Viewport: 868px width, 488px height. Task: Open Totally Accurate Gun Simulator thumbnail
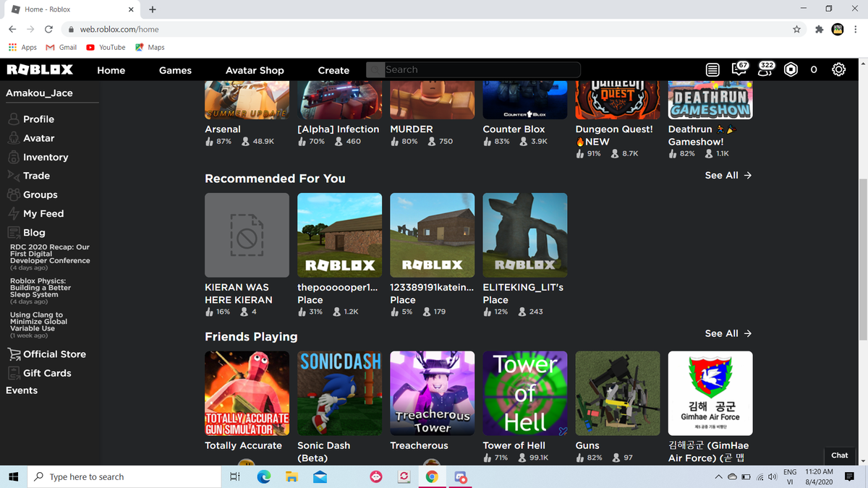click(247, 393)
